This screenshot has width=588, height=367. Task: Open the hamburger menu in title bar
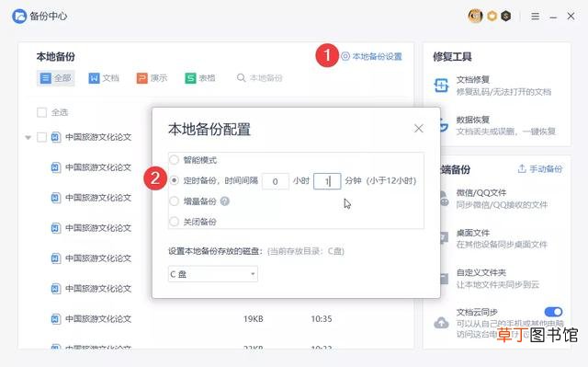click(x=535, y=17)
